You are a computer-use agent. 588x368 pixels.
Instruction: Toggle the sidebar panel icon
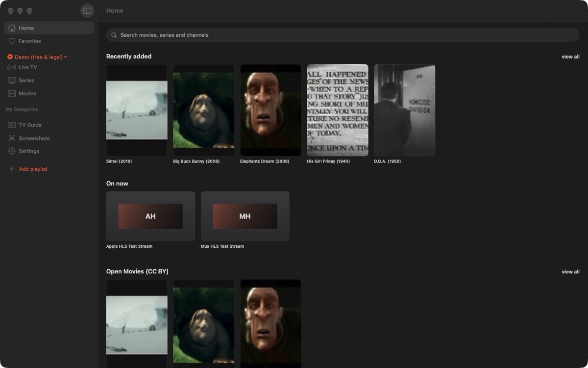pyautogui.click(x=87, y=11)
